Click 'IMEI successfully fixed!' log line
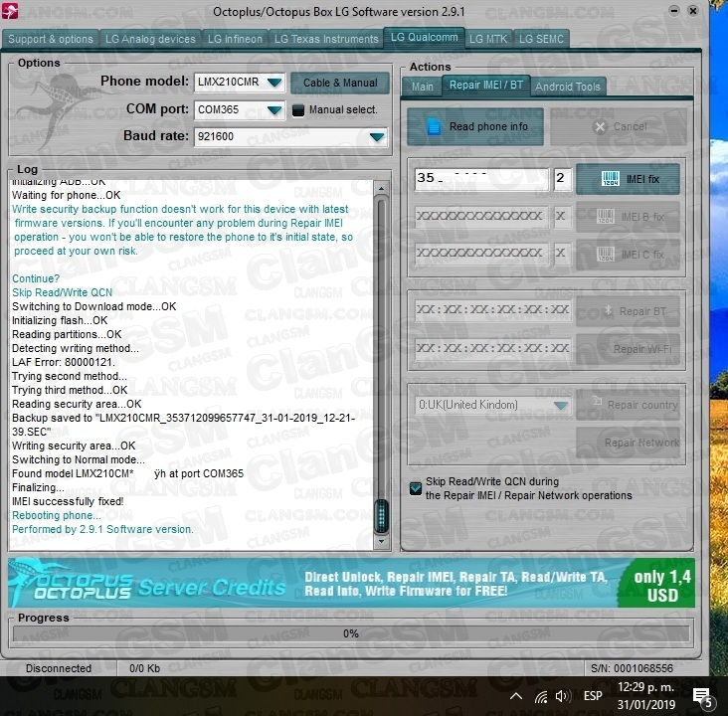 [68, 501]
